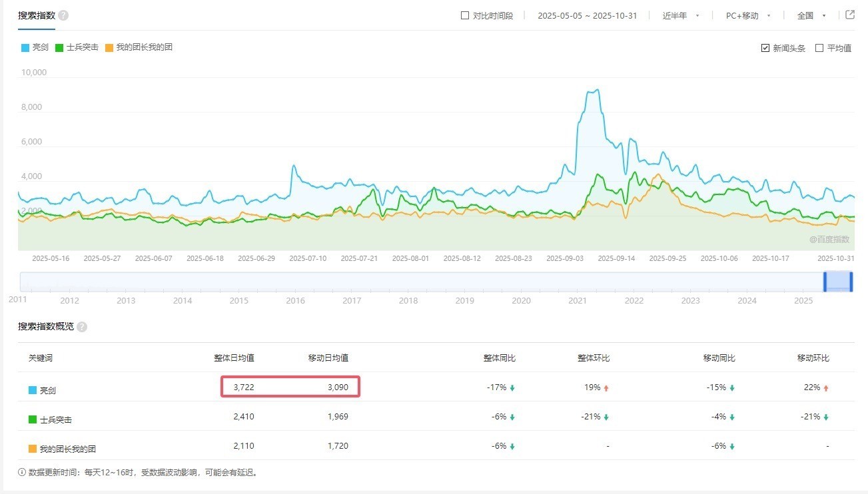868x494 pixels.
Task: Toggle the 士兵突击 legend series in chart
Action: pos(77,47)
